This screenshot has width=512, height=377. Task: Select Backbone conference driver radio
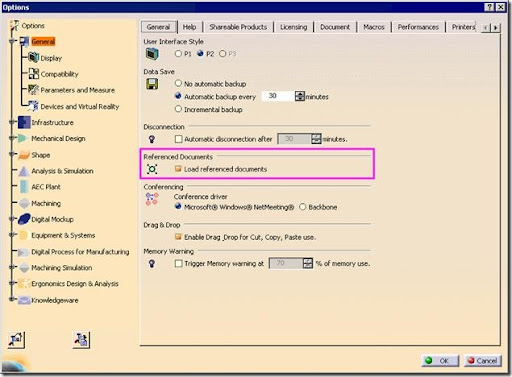coord(303,207)
